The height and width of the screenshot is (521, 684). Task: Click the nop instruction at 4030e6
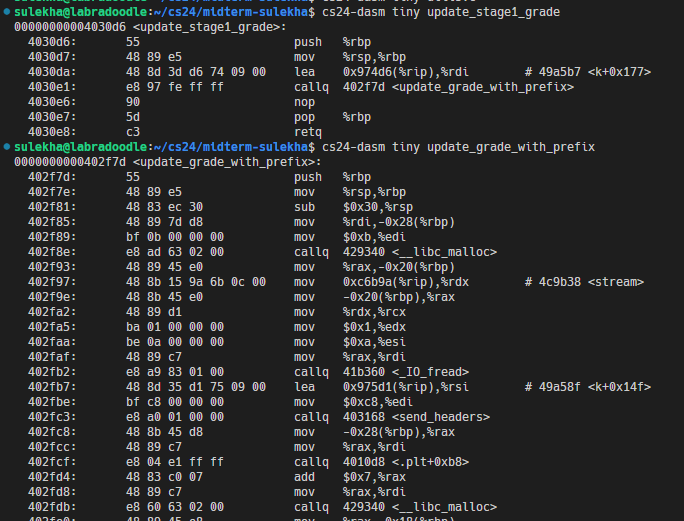304,102
